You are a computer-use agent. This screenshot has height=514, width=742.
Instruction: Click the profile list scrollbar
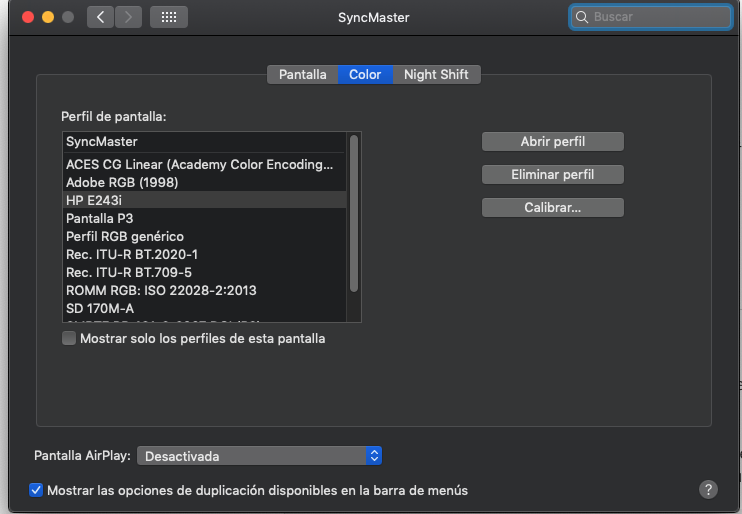(353, 215)
